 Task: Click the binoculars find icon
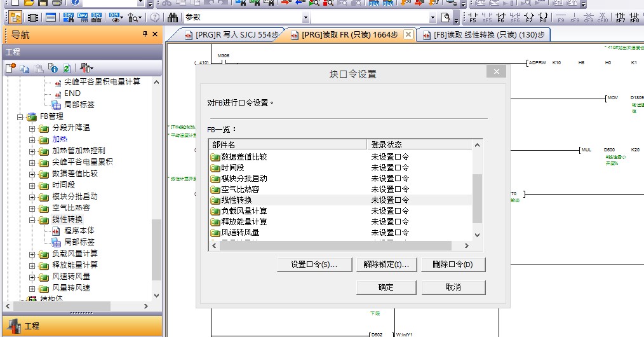[x=172, y=18]
